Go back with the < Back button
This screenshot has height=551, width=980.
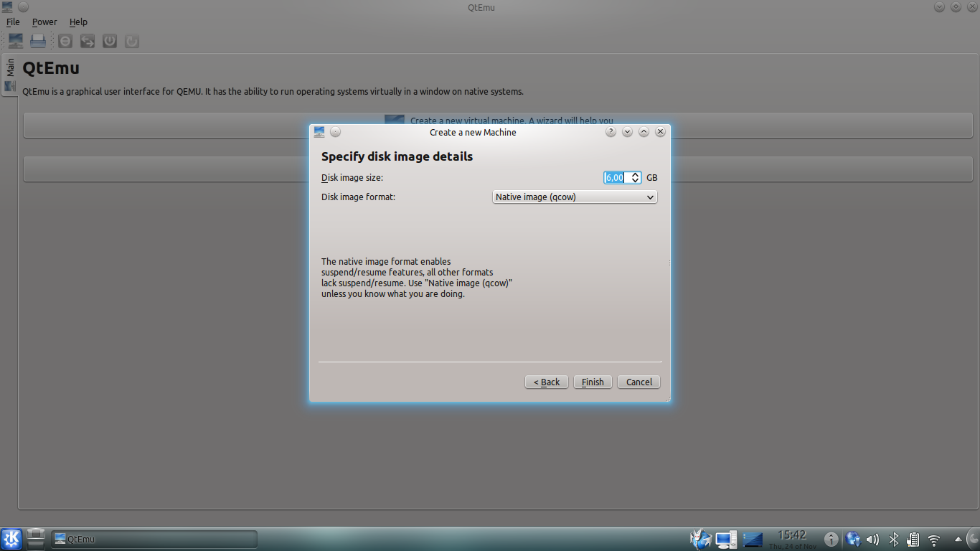pyautogui.click(x=547, y=382)
